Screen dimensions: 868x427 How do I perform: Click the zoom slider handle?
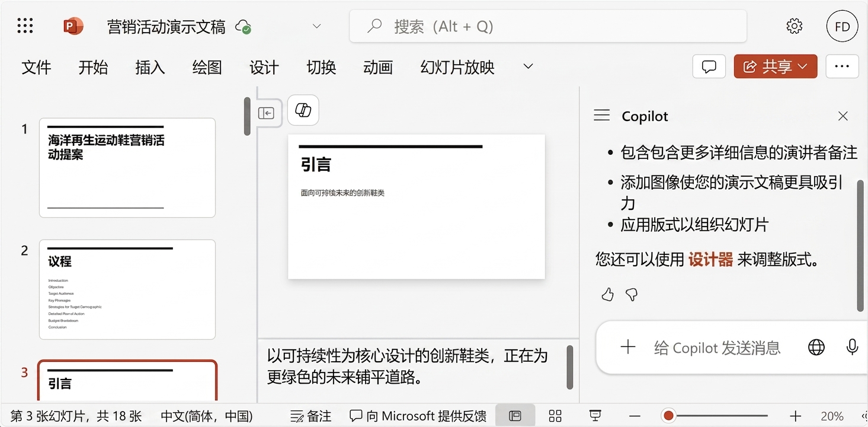(668, 416)
